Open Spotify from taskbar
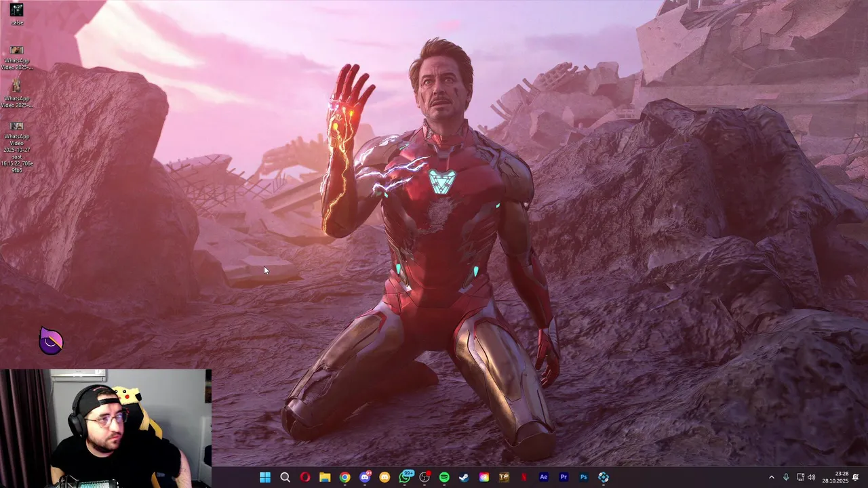 (444, 477)
